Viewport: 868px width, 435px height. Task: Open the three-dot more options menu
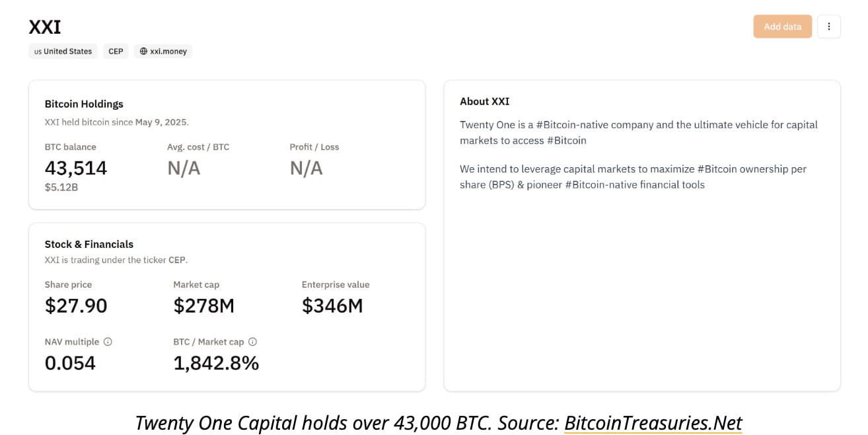(828, 26)
